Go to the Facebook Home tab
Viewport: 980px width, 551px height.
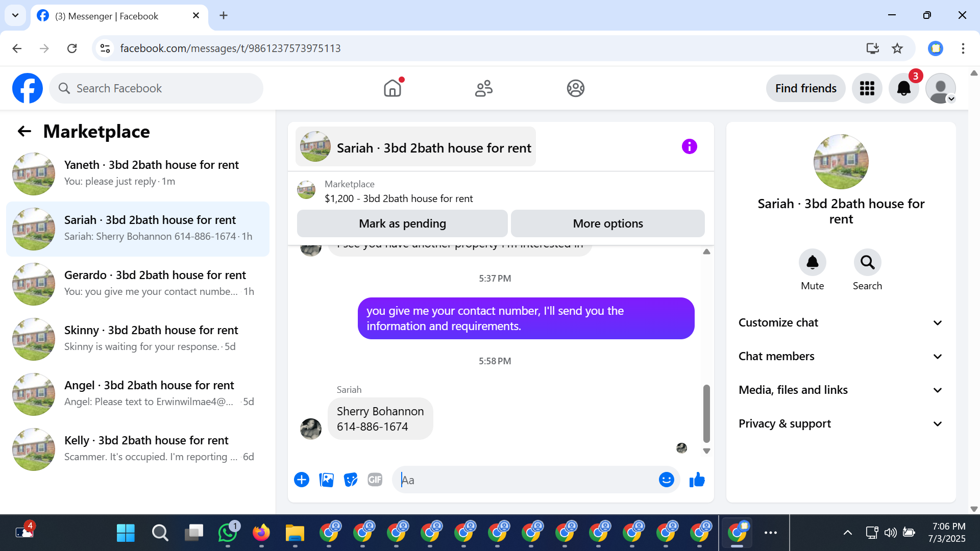tap(393, 89)
